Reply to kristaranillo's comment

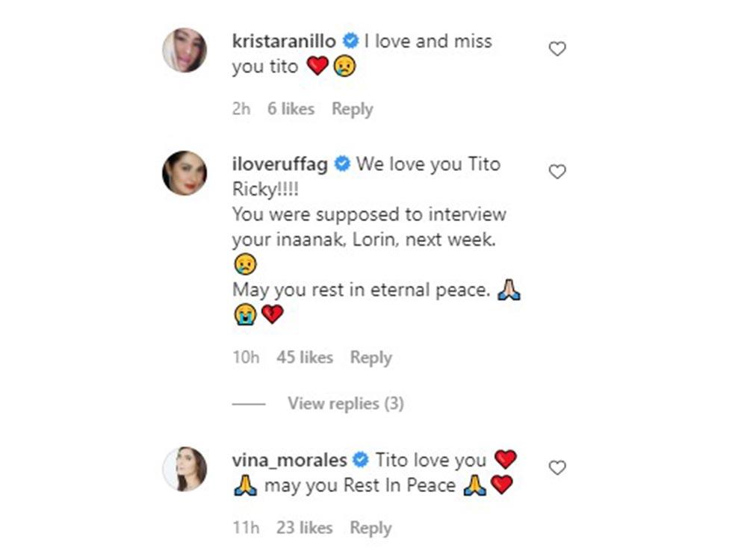(352, 108)
